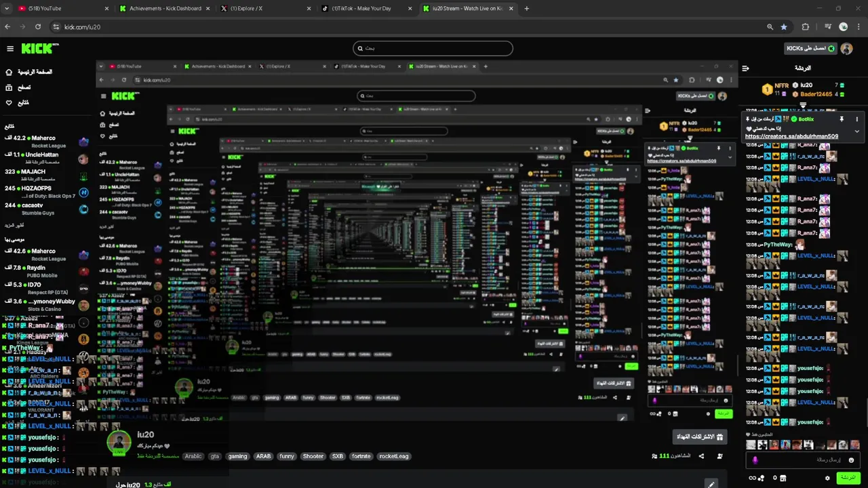Select the Shooter tag below stream
Viewport: 868px width, 488px height.
click(x=313, y=456)
